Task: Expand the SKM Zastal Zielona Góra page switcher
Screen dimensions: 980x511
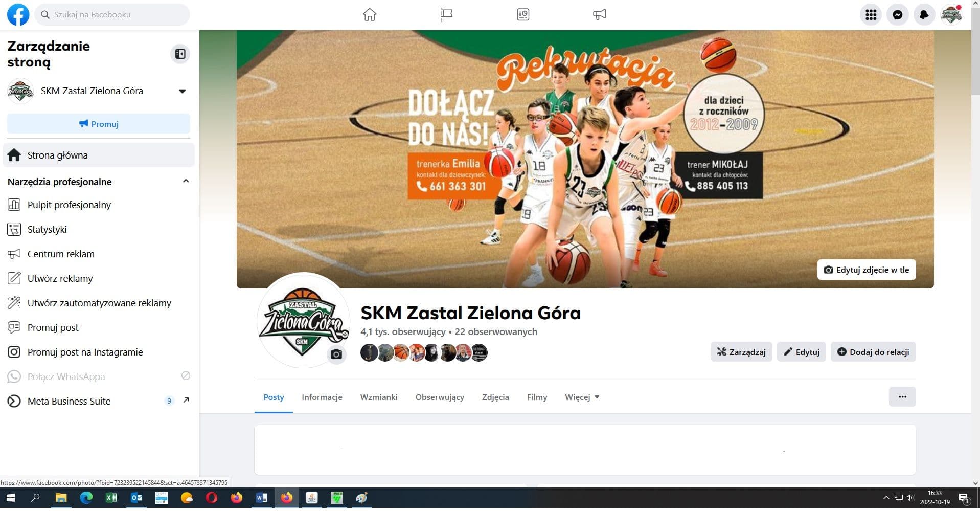Action: (x=99, y=91)
